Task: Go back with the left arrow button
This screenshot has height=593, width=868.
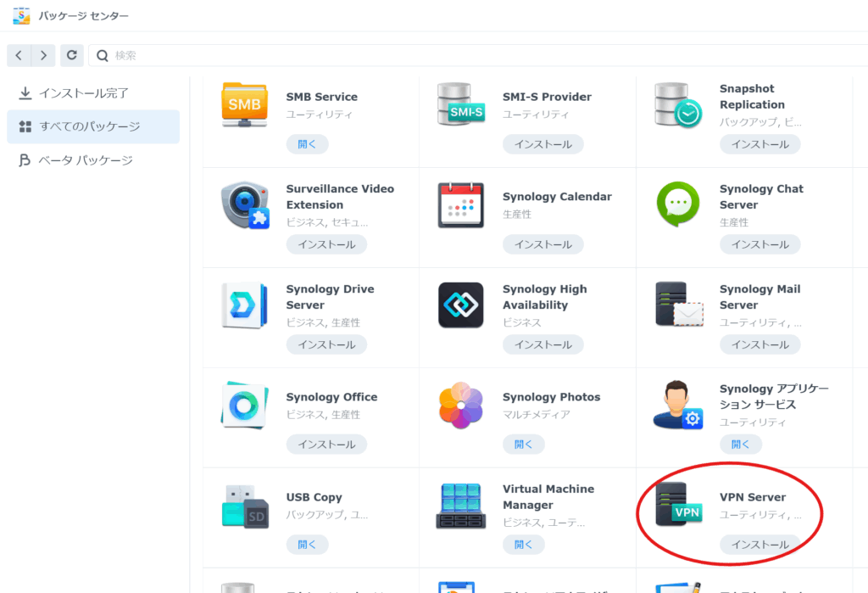Action: click(x=19, y=55)
